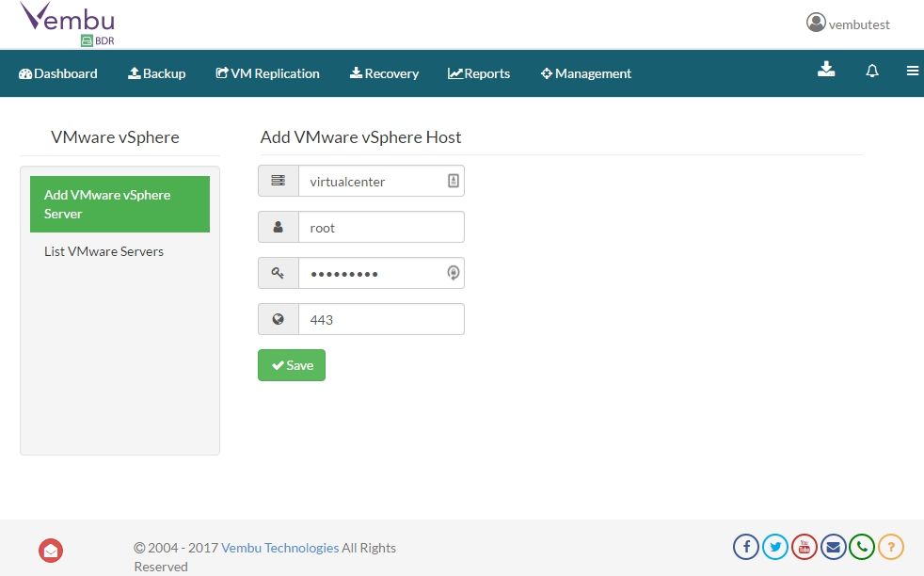The height and width of the screenshot is (576, 924).
Task: Select Add VMware vSphere Server
Action: (119, 204)
